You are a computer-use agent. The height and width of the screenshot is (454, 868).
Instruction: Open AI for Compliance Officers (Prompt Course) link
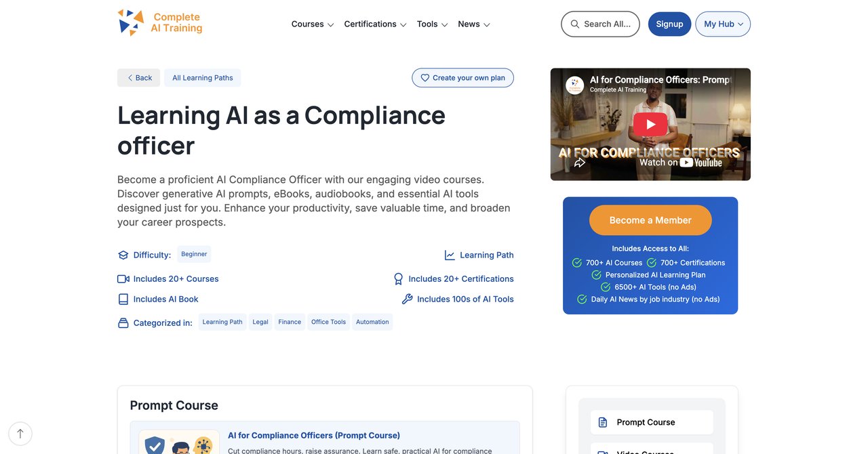pos(314,436)
